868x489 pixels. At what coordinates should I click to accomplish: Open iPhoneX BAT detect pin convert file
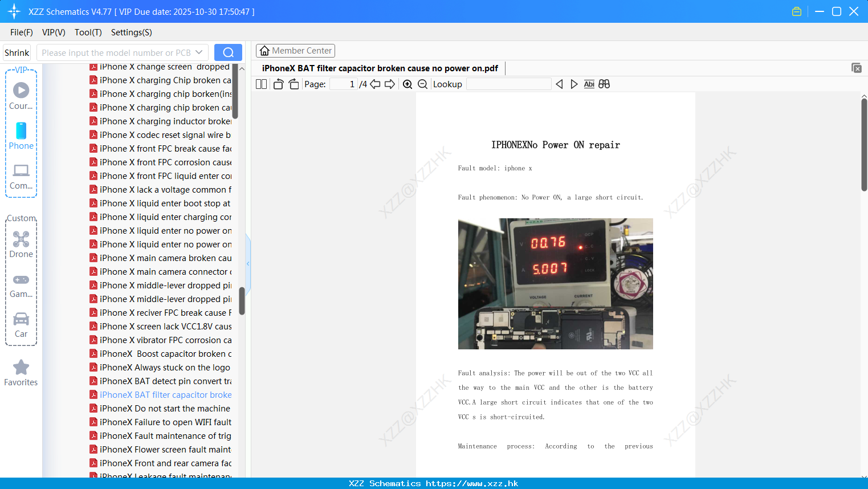pyautogui.click(x=160, y=381)
